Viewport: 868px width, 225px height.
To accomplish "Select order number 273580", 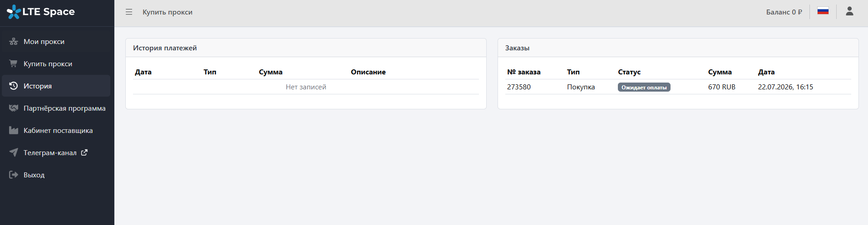I will [519, 87].
